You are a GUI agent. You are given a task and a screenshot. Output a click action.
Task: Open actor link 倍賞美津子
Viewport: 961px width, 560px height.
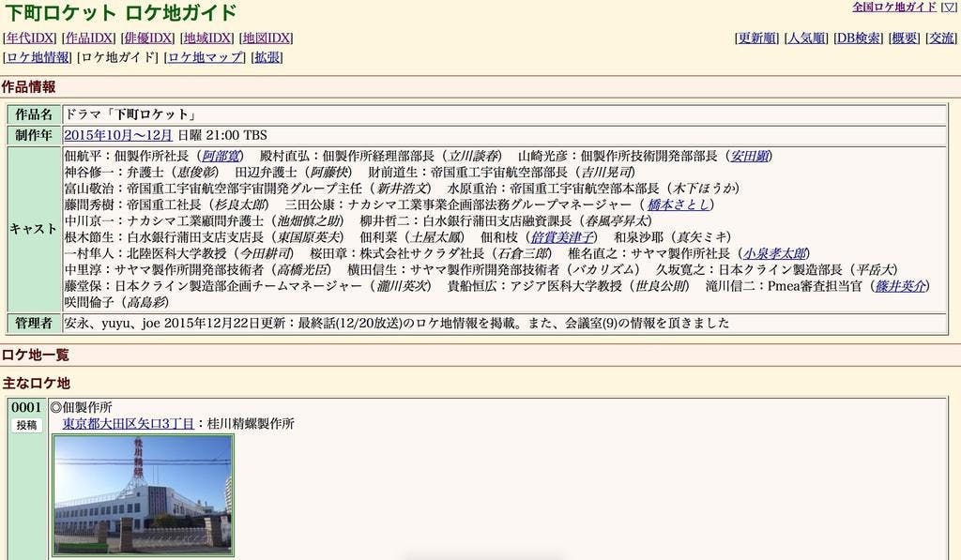(x=562, y=237)
